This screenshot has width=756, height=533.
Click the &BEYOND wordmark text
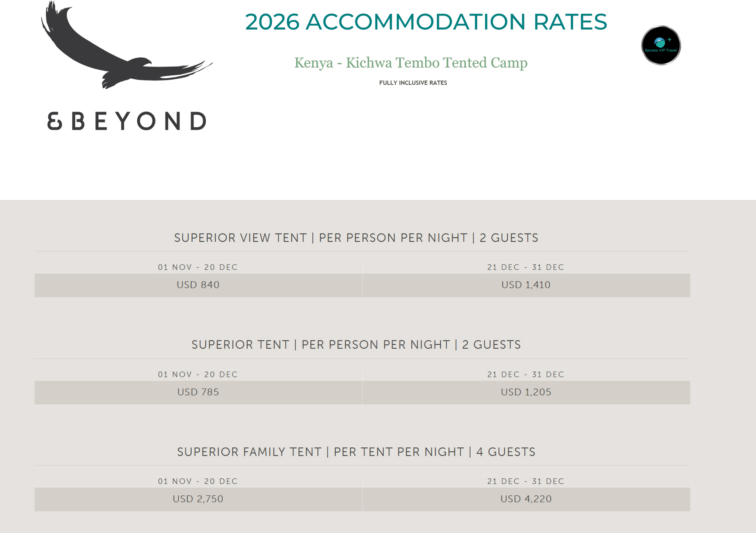[127, 121]
